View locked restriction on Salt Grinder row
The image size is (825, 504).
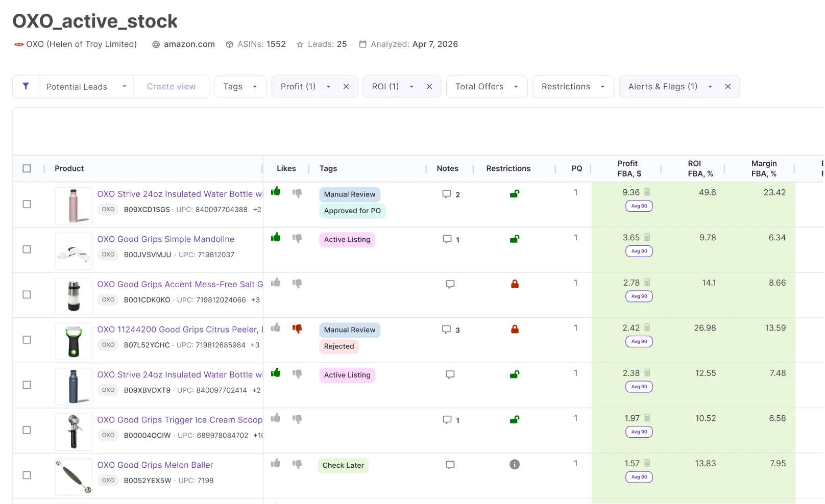point(515,284)
